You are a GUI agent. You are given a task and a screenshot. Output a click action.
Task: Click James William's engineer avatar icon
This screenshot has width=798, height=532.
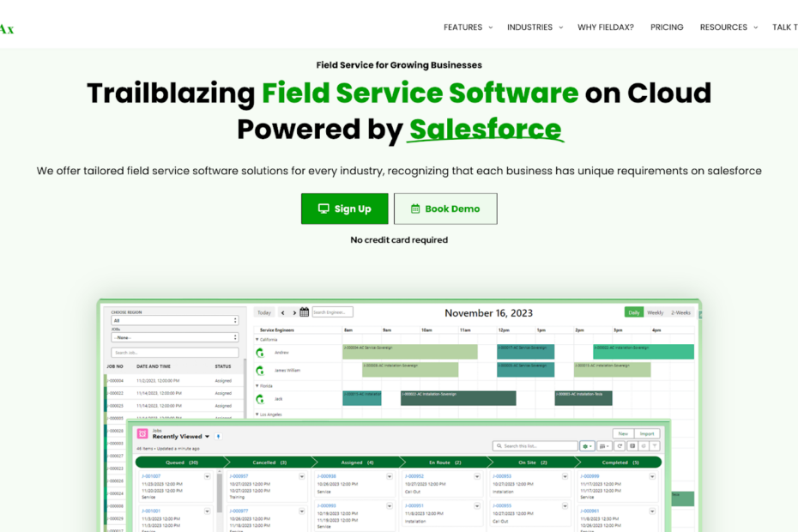tap(261, 371)
